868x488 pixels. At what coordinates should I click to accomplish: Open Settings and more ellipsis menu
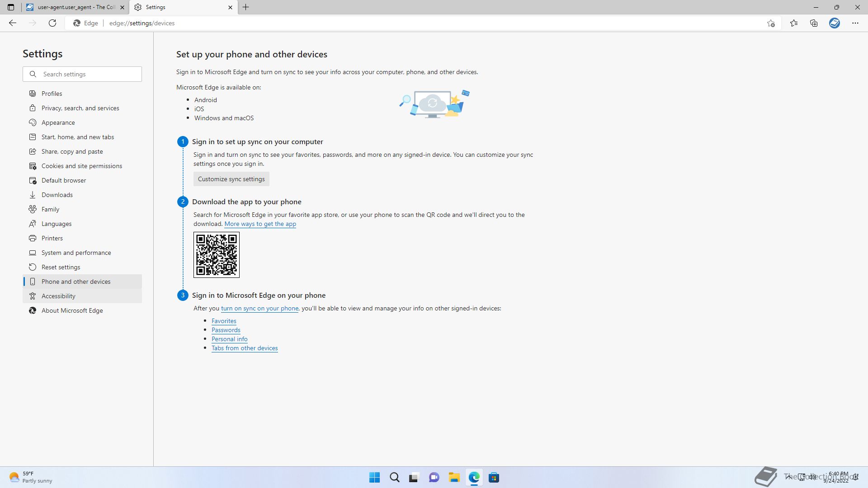855,23
